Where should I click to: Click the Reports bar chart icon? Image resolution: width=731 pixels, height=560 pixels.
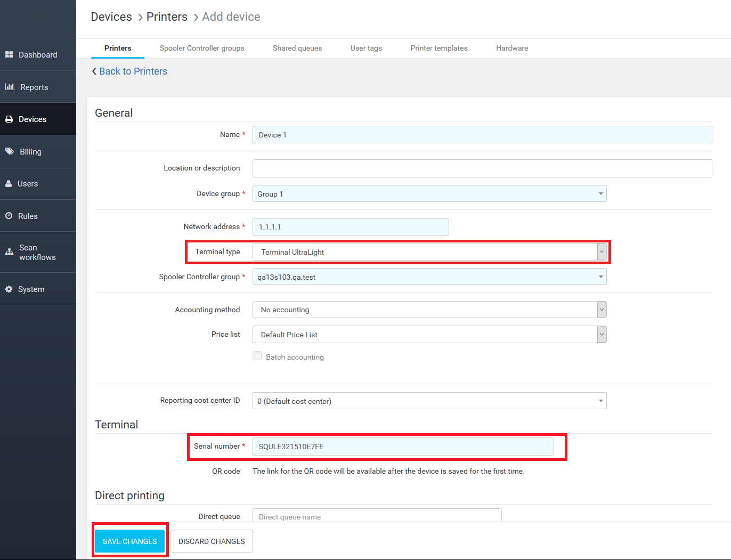pos(10,87)
